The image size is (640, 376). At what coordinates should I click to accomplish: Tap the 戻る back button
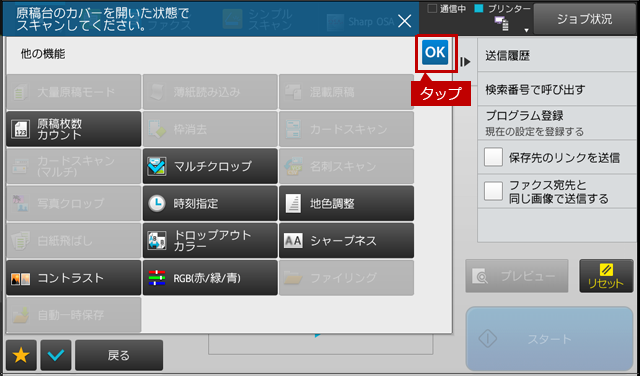pos(119,355)
